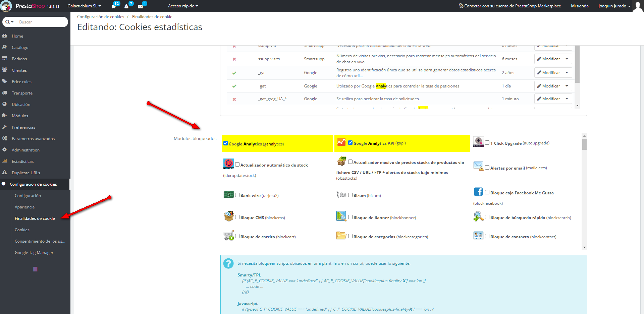
Task: Click modules list scroll down arrow
Action: [584, 247]
